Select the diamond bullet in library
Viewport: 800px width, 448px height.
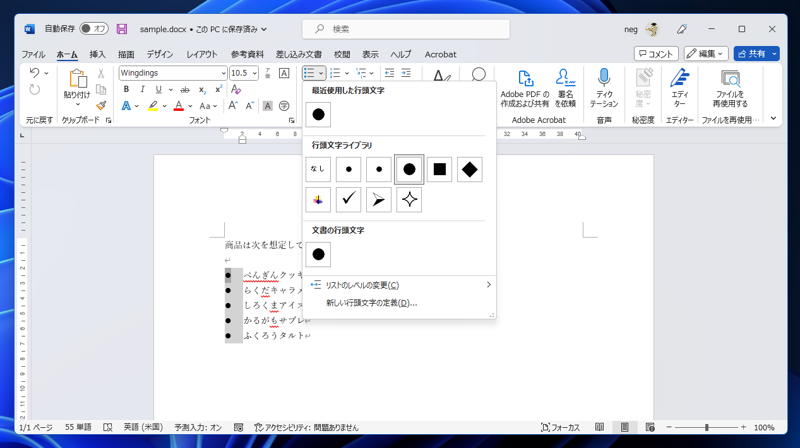[469, 169]
